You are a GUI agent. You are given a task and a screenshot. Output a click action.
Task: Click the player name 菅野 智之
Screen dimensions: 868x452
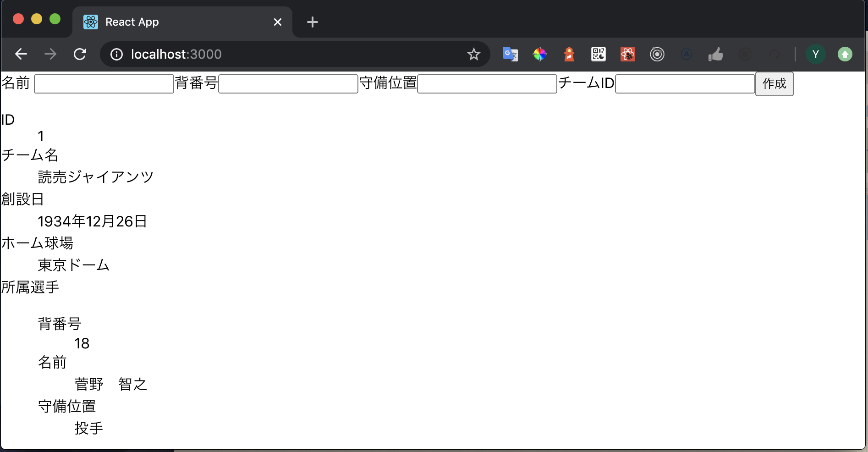pos(111,384)
